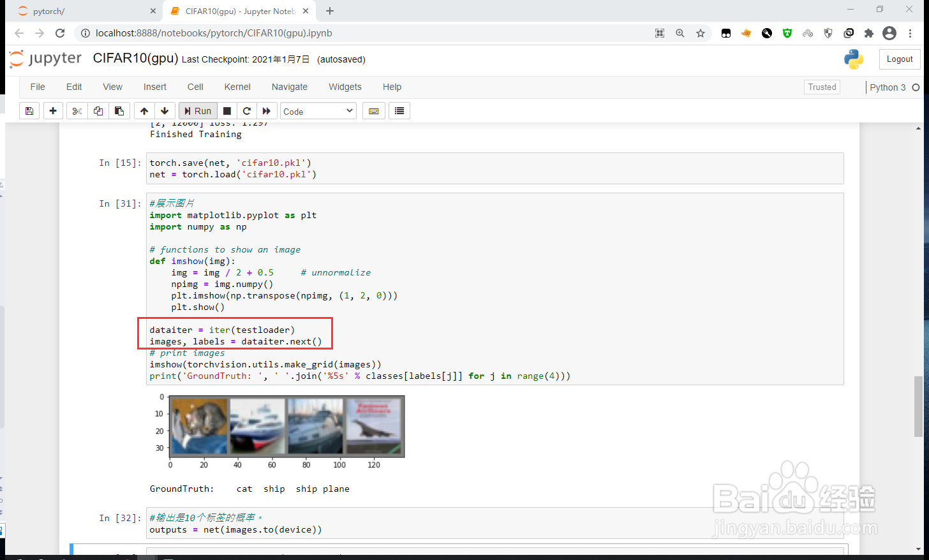Open Chrome three-dot menu
This screenshot has height=560, width=929.
(x=910, y=33)
